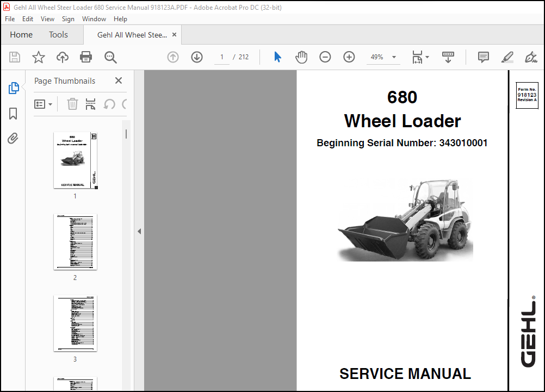Viewport: 545px width, 392px height.
Task: Open the Attachments paperclip panel
Action: pyautogui.click(x=13, y=138)
